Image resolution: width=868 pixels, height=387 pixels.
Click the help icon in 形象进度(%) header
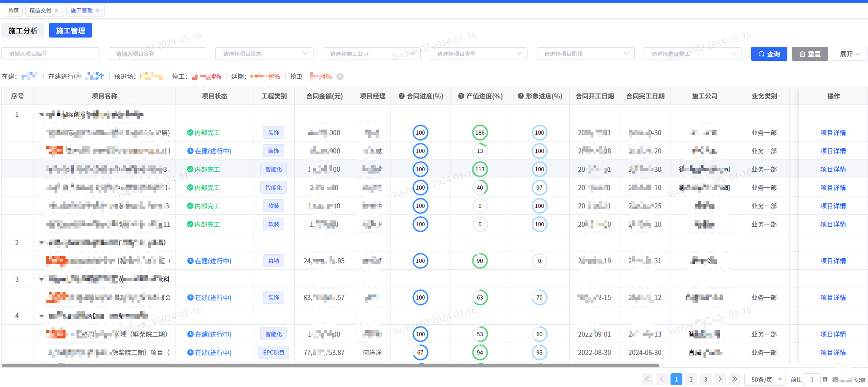[x=521, y=96]
